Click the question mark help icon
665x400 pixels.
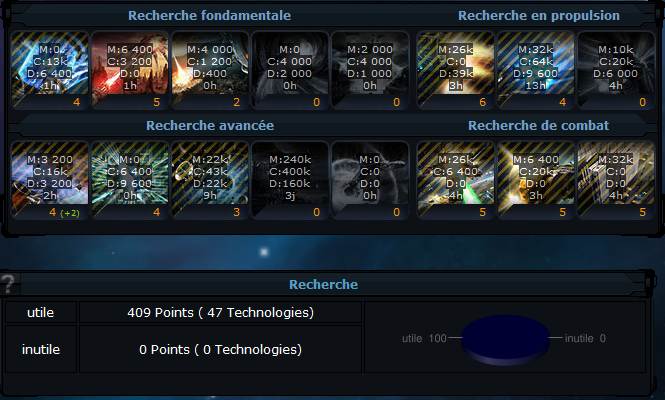pyautogui.click(x=8, y=283)
